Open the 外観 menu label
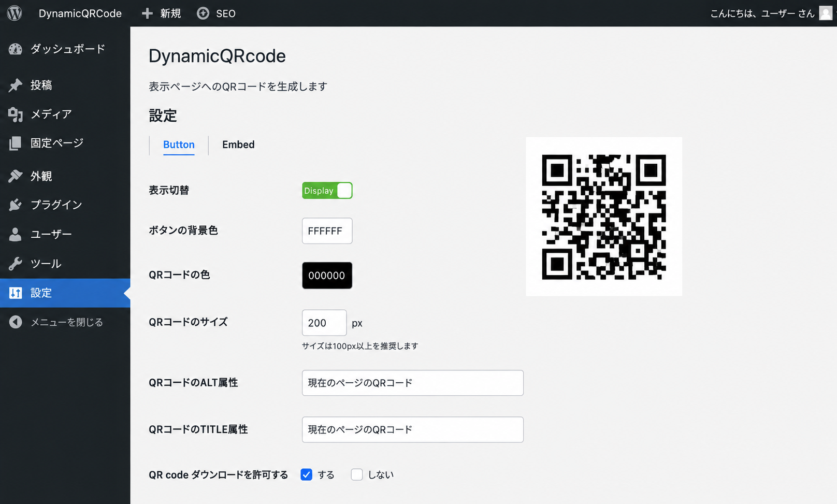This screenshot has width=837, height=504. pos(41,176)
